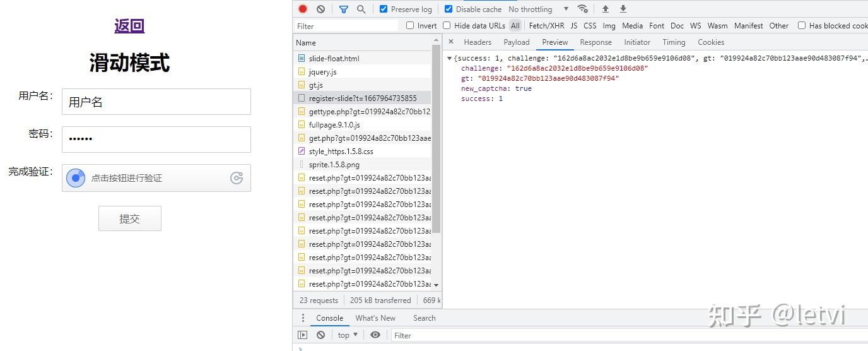This screenshot has width=868, height=351.
Task: Click export HAR download arrow
Action: point(623,9)
